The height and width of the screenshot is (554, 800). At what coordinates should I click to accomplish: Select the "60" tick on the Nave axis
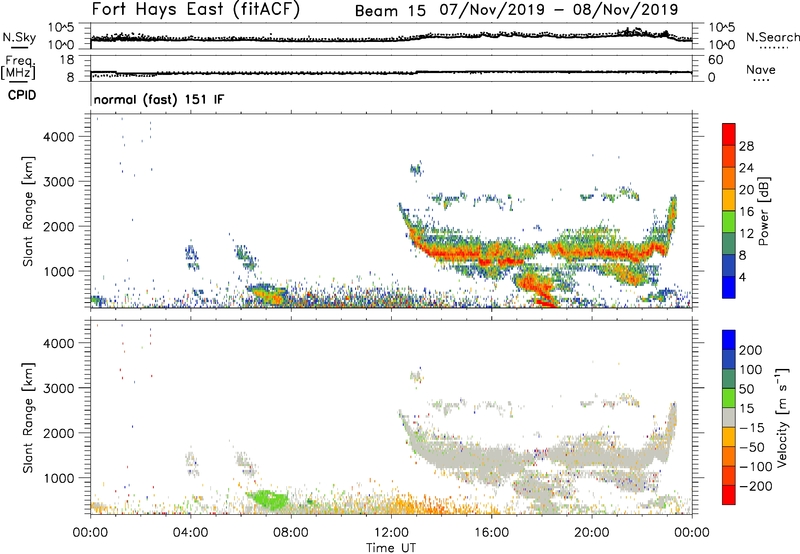click(715, 60)
